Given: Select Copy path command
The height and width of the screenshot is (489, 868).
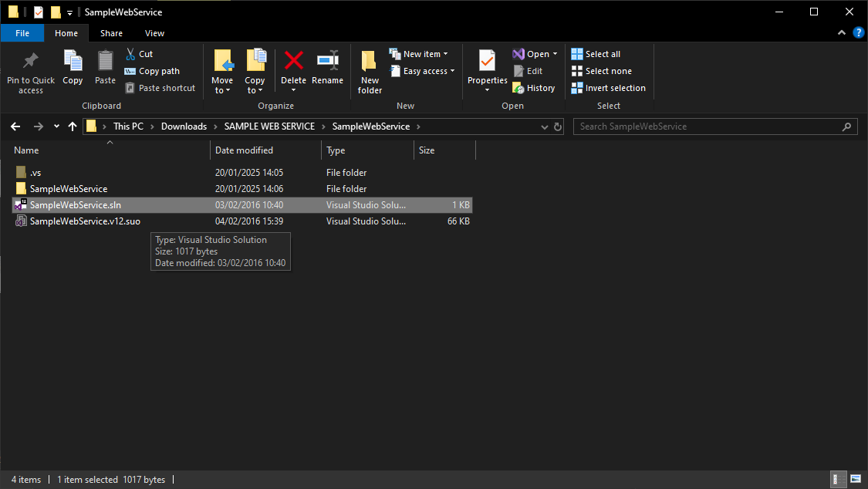Looking at the screenshot, I should pyautogui.click(x=152, y=71).
